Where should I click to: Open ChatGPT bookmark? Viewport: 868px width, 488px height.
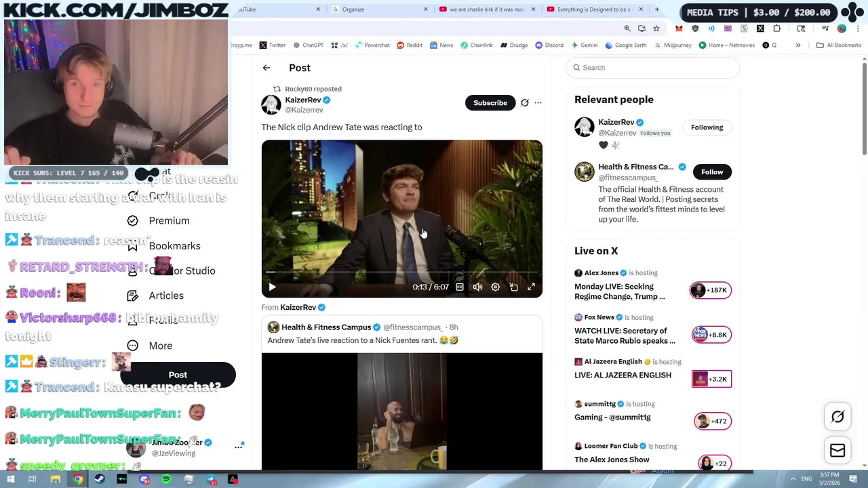pyautogui.click(x=308, y=45)
